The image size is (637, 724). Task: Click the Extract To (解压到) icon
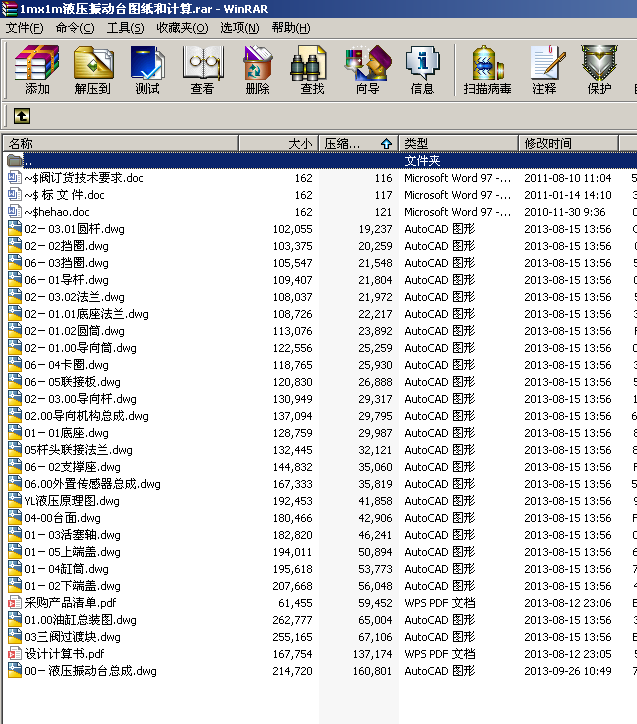point(93,69)
